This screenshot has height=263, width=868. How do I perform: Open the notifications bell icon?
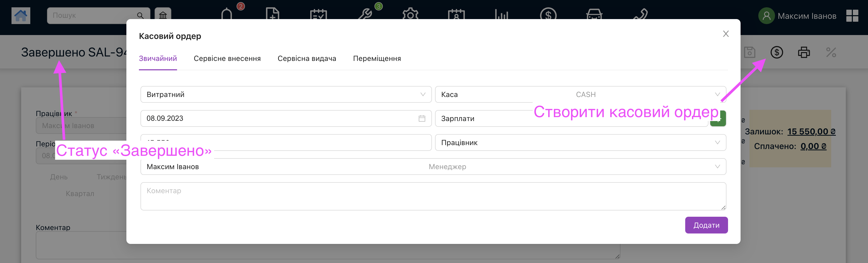pyautogui.click(x=227, y=14)
